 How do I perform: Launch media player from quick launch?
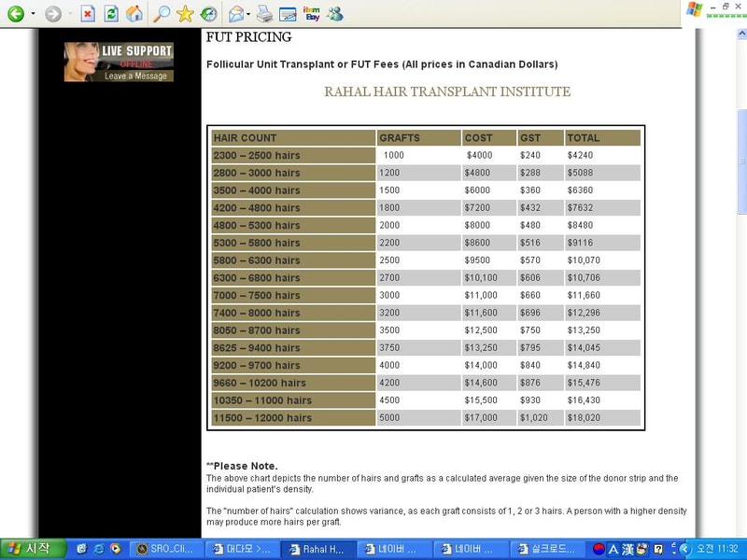(115, 549)
